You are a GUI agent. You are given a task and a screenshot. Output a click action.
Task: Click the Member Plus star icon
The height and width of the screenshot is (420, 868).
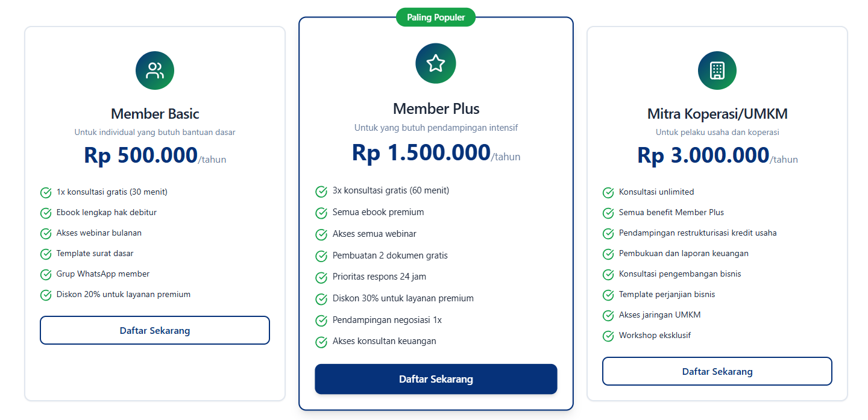[436, 63]
